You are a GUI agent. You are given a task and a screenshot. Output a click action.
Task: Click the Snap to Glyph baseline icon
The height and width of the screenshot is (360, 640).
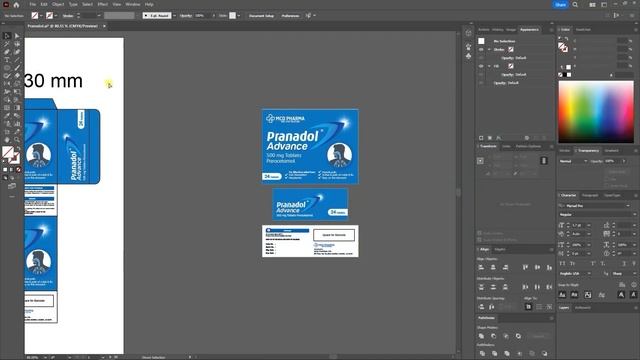pos(562,295)
